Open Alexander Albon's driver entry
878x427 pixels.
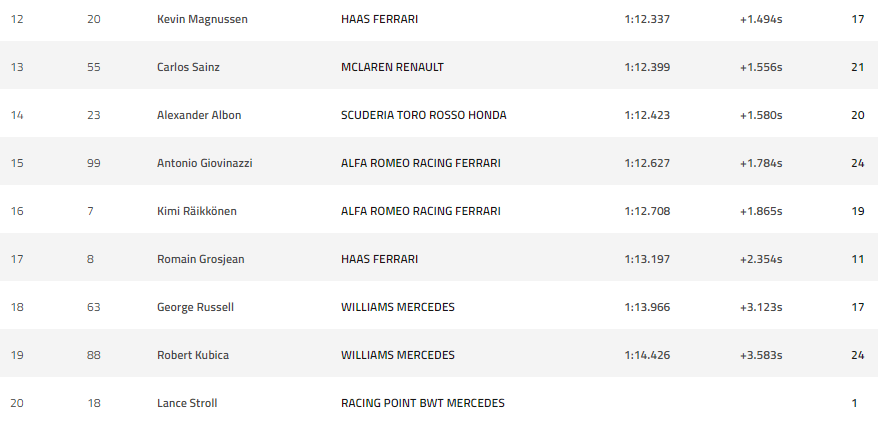click(x=199, y=115)
